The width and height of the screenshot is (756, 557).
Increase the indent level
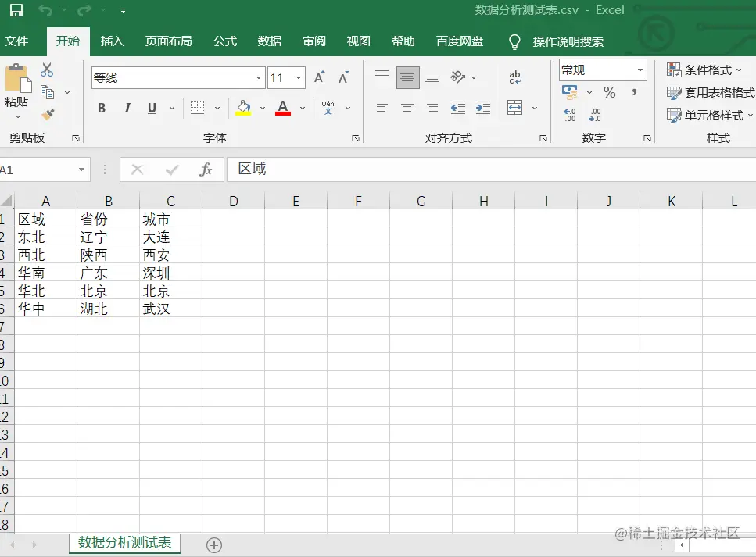click(x=482, y=108)
